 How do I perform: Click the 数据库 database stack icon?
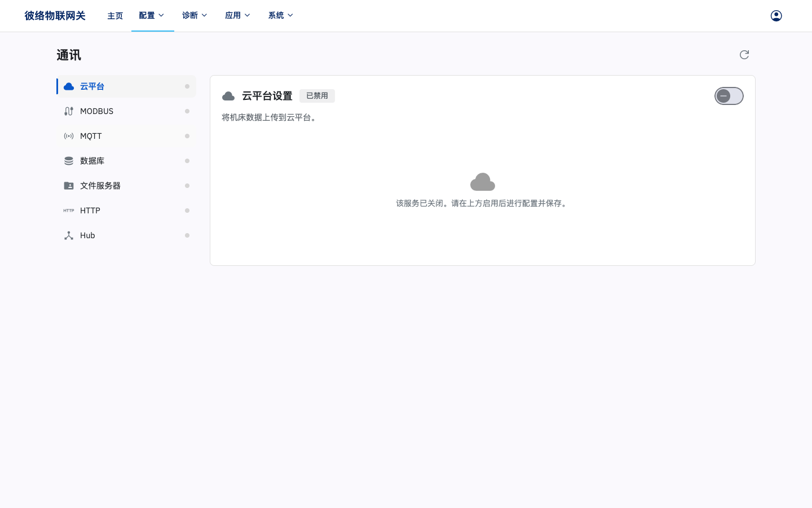(69, 161)
